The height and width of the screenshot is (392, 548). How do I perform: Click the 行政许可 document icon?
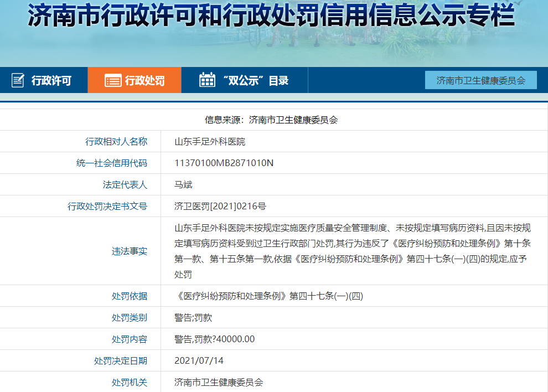coord(18,80)
